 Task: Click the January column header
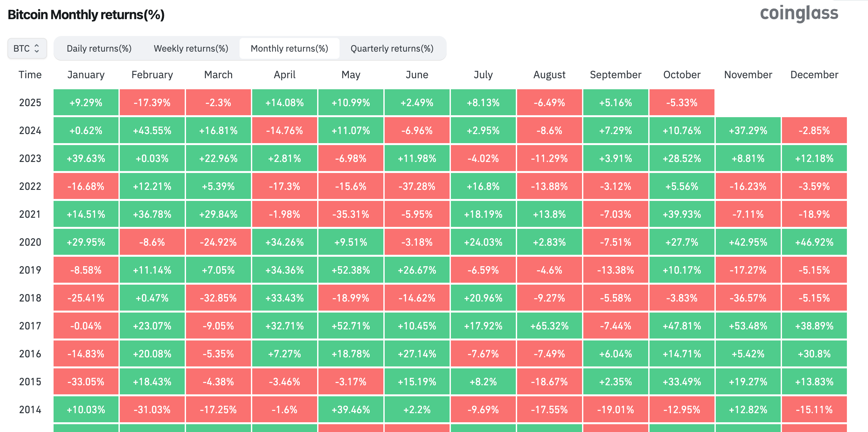(x=86, y=74)
